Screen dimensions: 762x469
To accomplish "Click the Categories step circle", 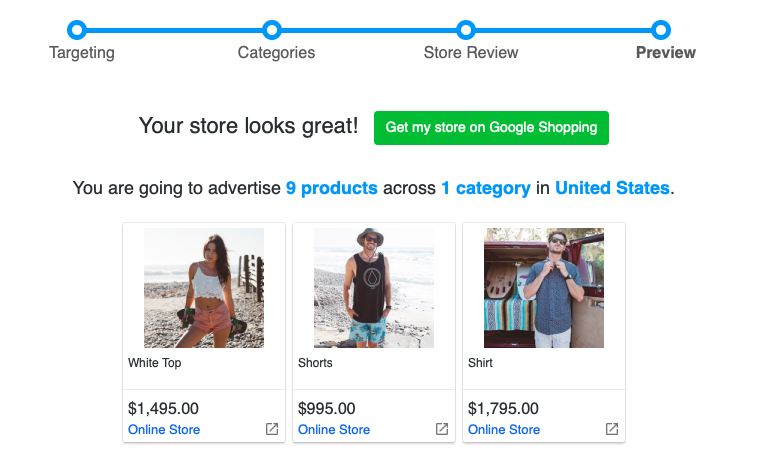I will point(272,30).
